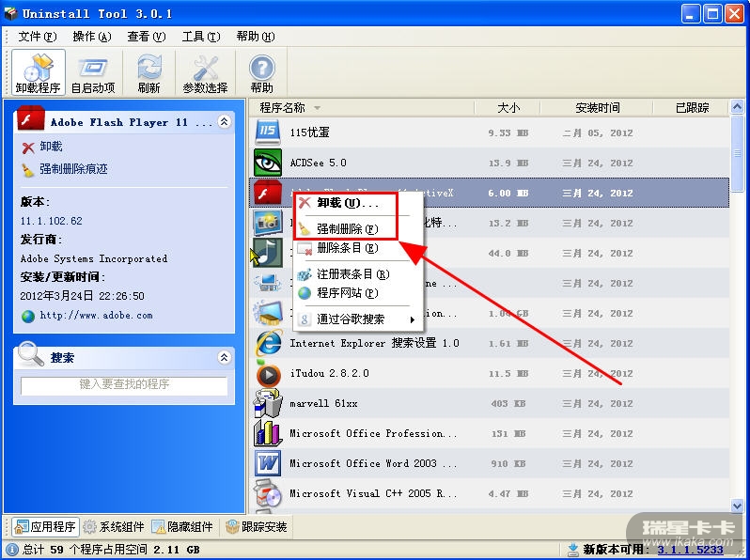The width and height of the screenshot is (750, 560).
Task: Click the 3.1.1.5233 new version link
Action: (690, 550)
